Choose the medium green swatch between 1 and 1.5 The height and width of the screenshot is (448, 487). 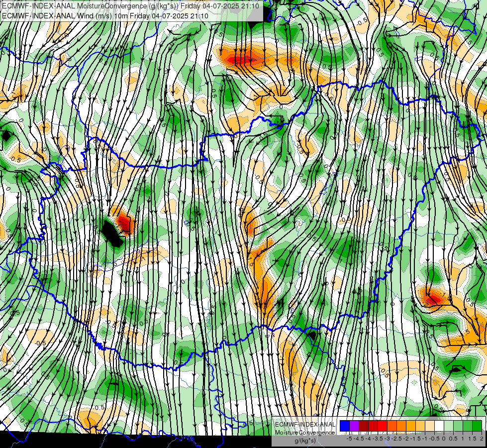[468, 426]
